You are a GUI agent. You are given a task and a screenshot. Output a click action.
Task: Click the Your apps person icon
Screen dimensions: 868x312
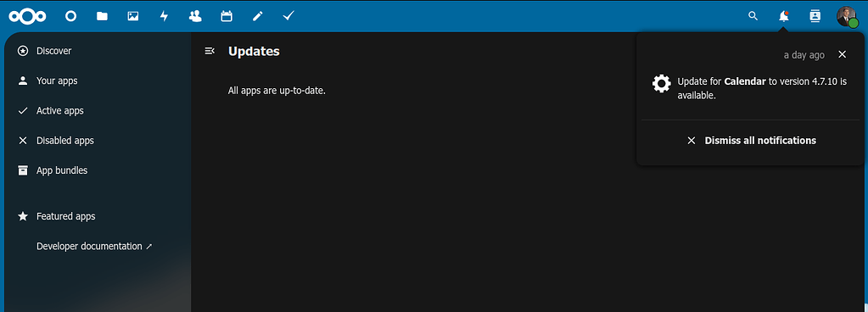click(x=23, y=81)
